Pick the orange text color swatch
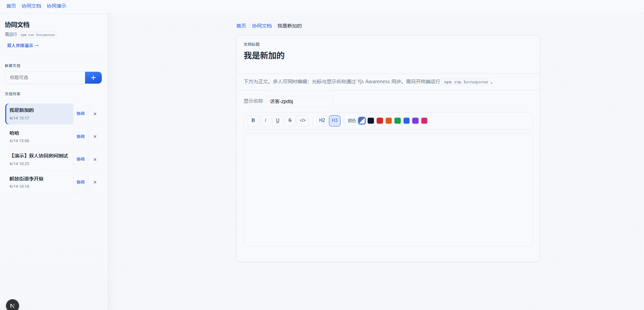644x310 pixels. click(x=389, y=121)
